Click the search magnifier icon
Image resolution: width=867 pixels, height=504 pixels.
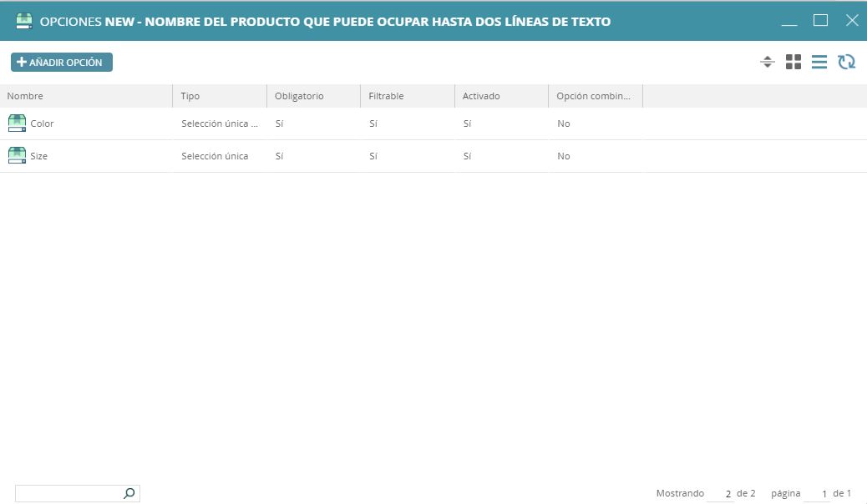pyautogui.click(x=129, y=493)
